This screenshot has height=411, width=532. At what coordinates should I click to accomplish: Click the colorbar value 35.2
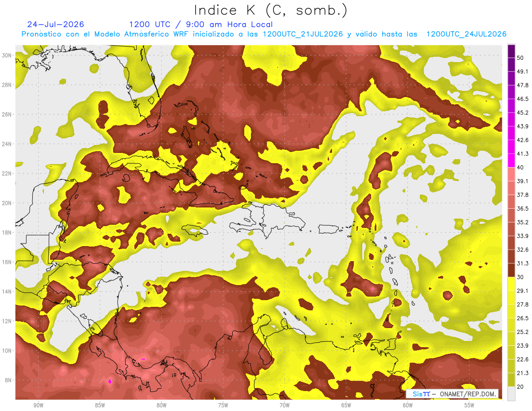coord(523,222)
